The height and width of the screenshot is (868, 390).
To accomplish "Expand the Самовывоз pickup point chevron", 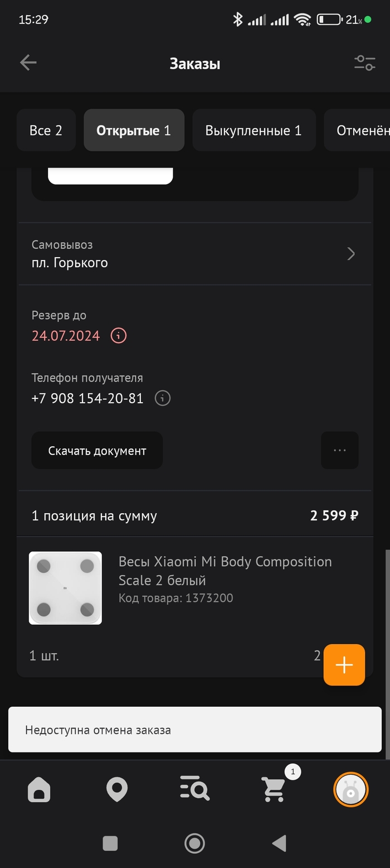I will coord(351,254).
